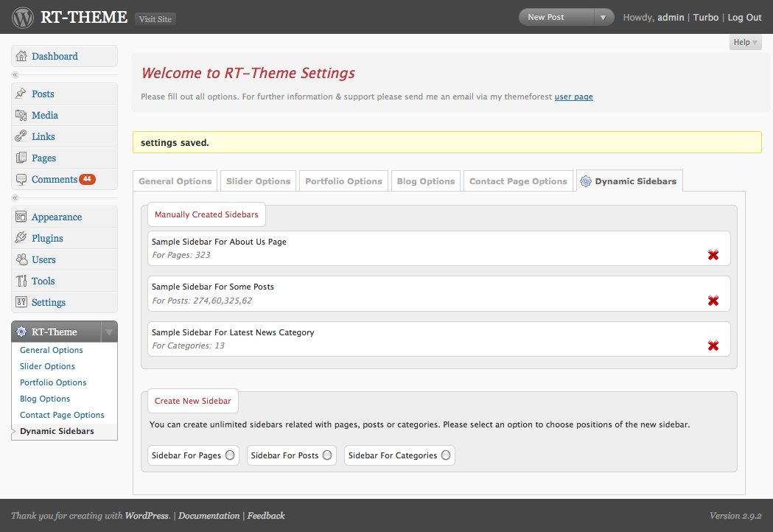Click the WordPress link in footer
The width and height of the screenshot is (773, 532).
(x=147, y=516)
